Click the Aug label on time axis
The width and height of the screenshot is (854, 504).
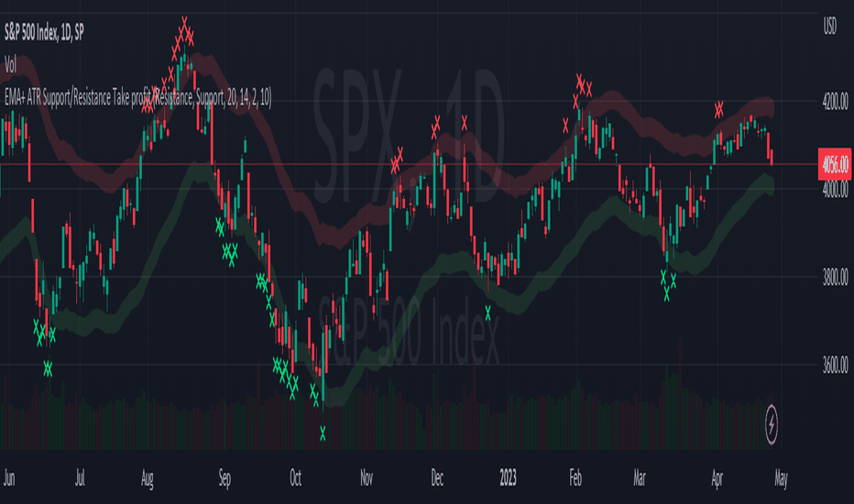coord(147,478)
